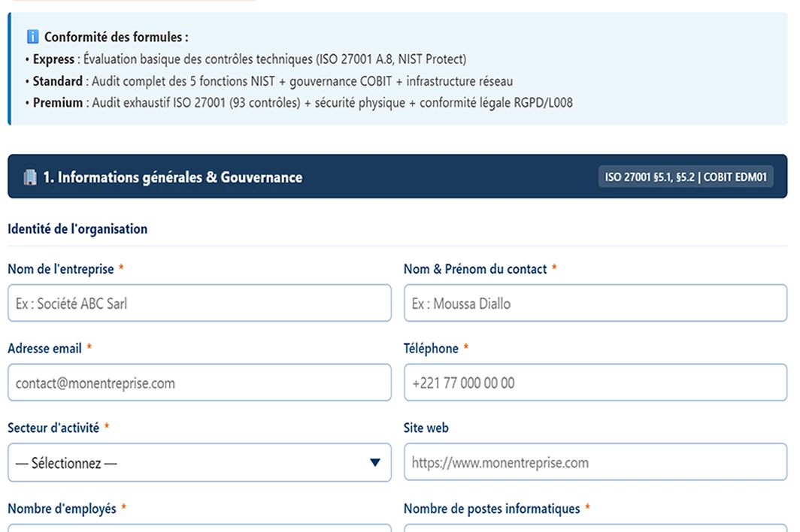Click into the Téléphone number field
Screen dimensions: 800x532
pos(595,382)
